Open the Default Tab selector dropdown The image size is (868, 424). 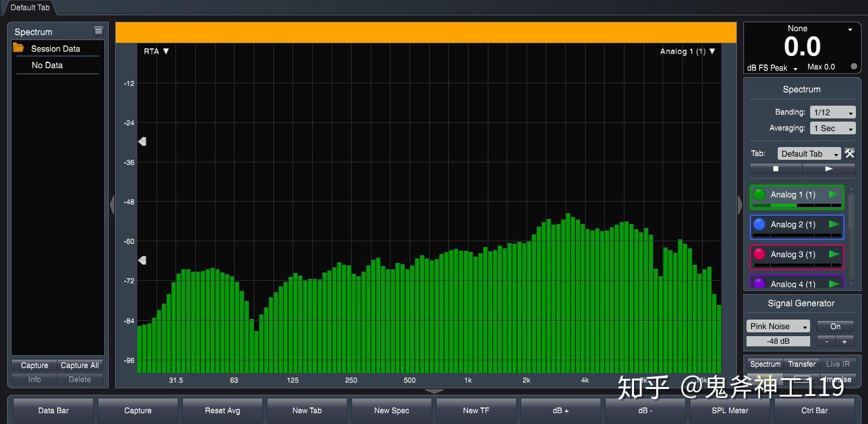(809, 153)
